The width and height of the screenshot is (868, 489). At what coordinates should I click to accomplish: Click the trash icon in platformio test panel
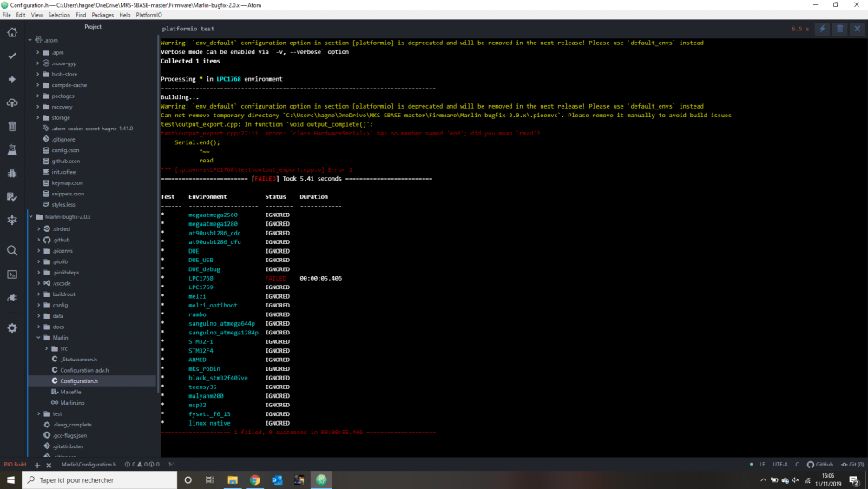point(839,29)
